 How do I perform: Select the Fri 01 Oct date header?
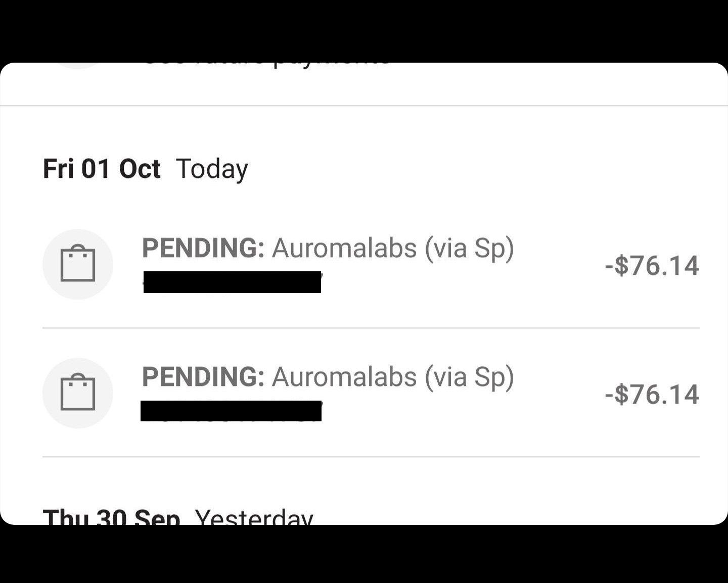102,169
